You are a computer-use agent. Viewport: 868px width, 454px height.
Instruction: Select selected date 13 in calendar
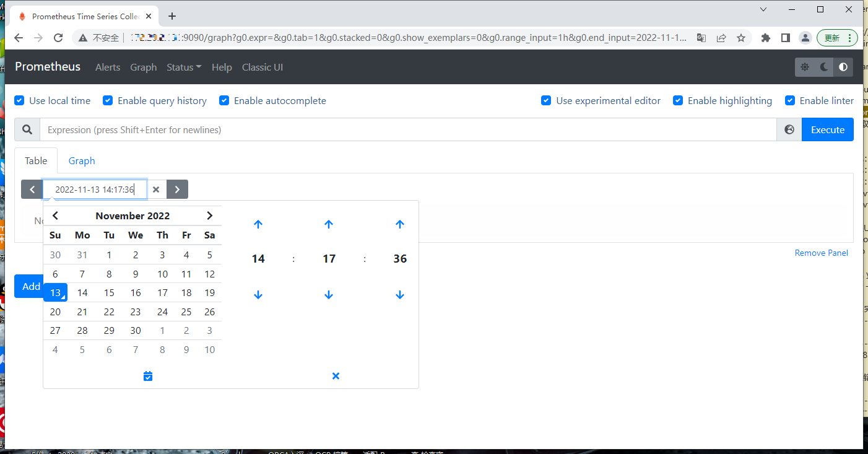55,292
